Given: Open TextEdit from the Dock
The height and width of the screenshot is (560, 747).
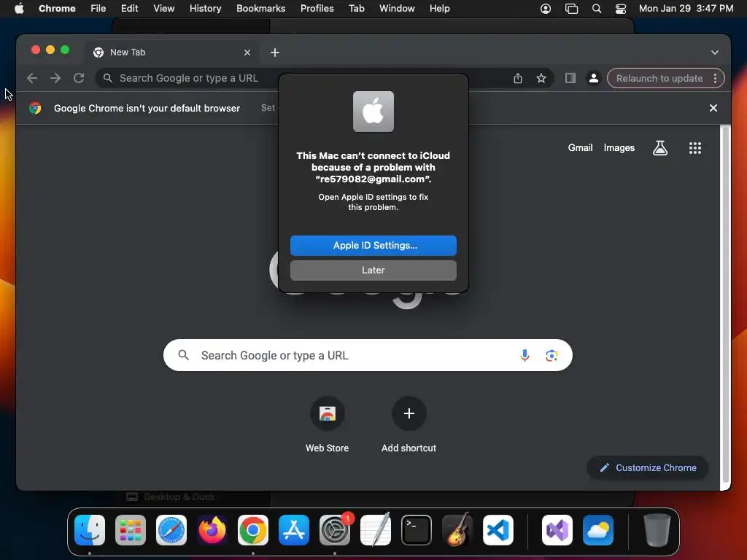Looking at the screenshot, I should click(376, 530).
